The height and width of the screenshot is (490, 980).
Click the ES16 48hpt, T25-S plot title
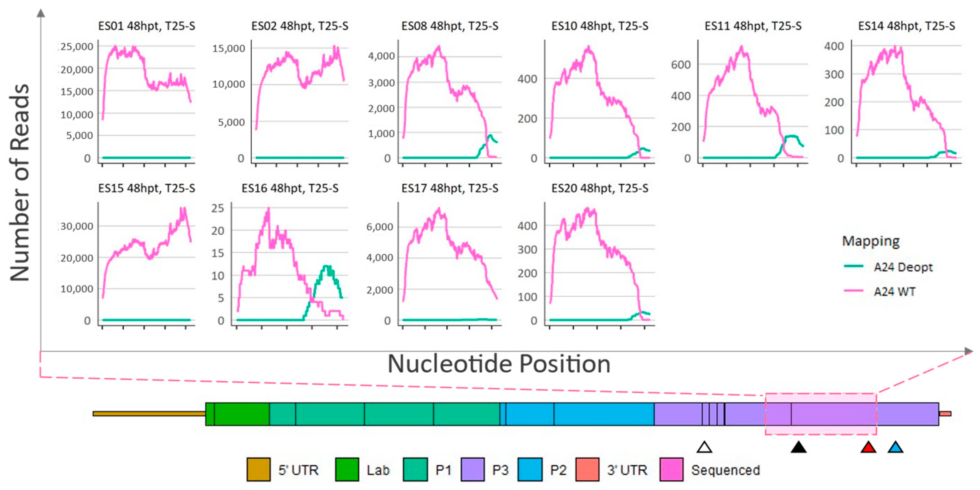(x=290, y=188)
